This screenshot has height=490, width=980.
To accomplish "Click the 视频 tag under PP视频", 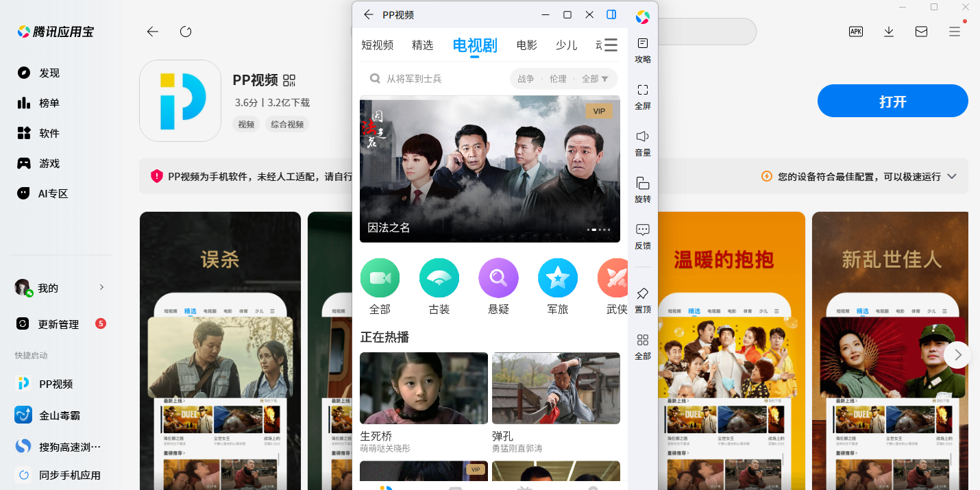I will click(246, 124).
